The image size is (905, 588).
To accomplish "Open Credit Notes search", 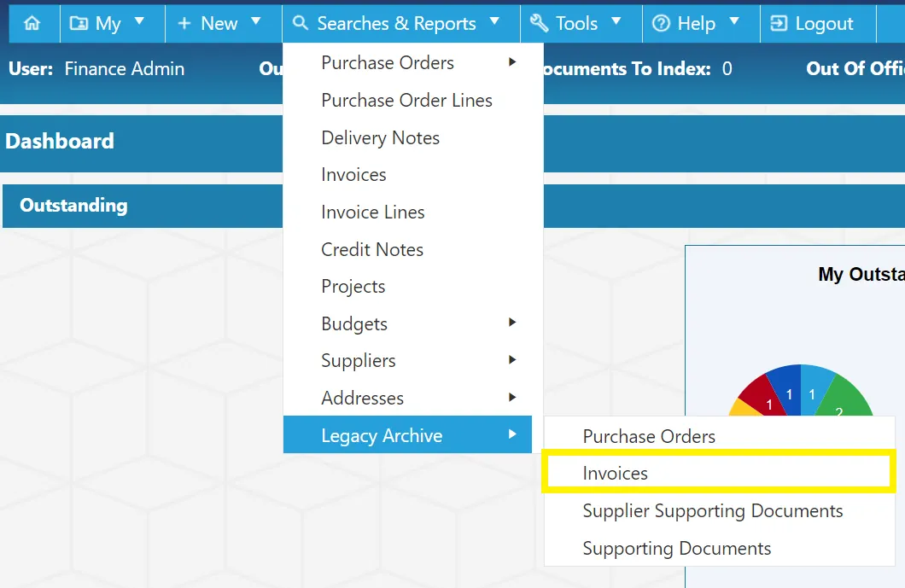I will [407, 250].
